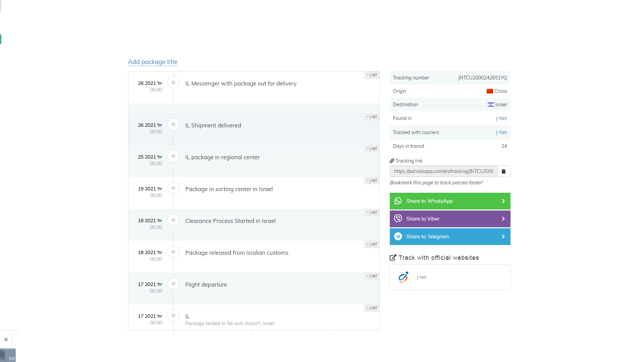644x362 pixels.
Task: Click the Shipment delivered timeline marker
Action: (173, 125)
